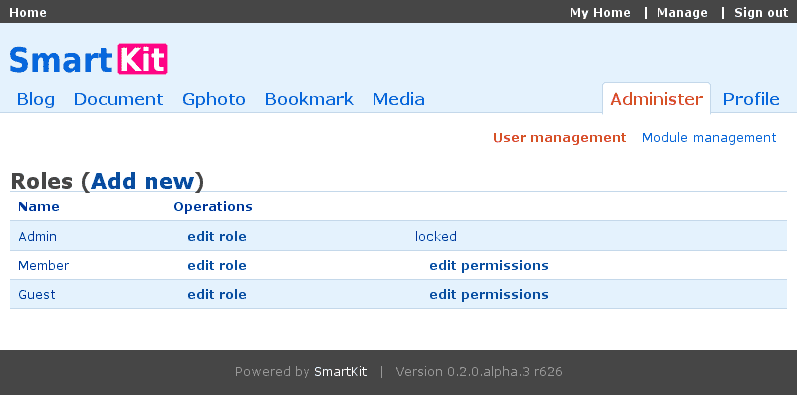Open Module management submenu
The image size is (797, 395).
point(709,138)
